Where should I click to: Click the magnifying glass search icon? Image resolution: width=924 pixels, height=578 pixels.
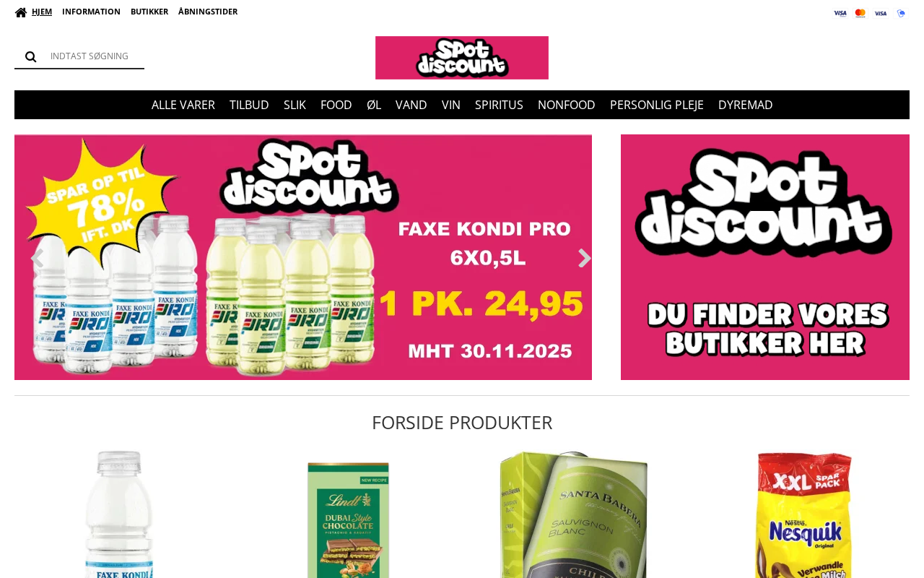[x=30, y=56]
